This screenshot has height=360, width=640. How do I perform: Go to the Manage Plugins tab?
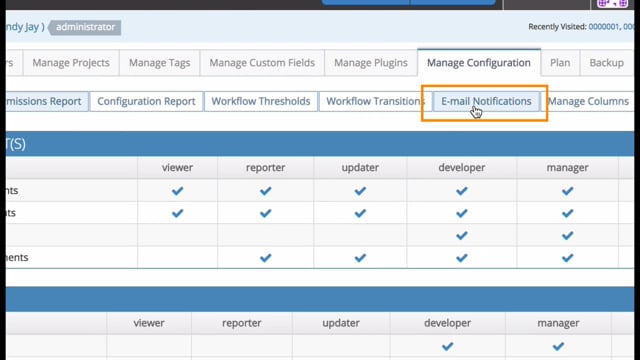click(x=371, y=63)
